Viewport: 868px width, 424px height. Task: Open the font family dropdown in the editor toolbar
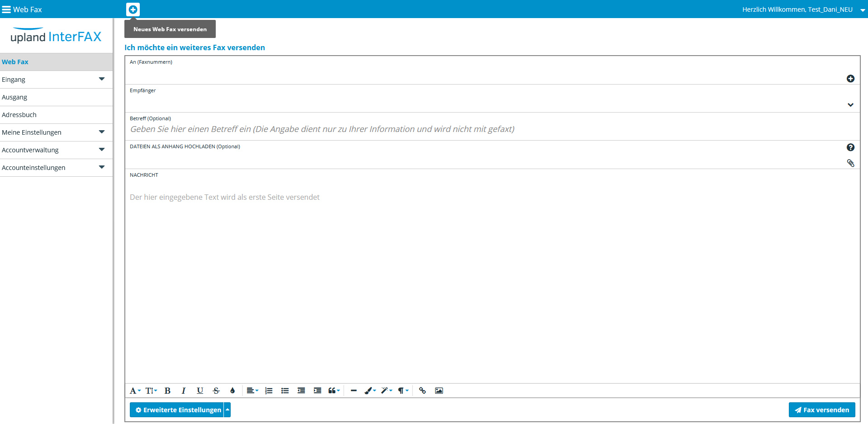pos(135,391)
